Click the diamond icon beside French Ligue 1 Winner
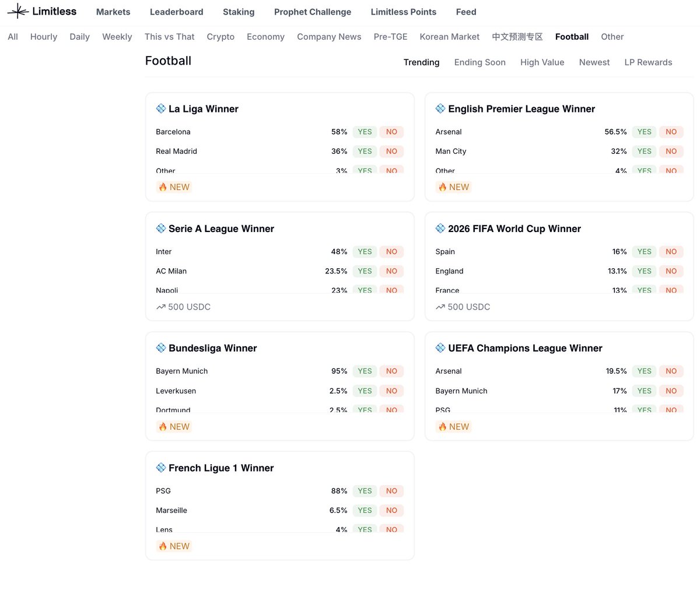700x590 pixels. click(161, 468)
